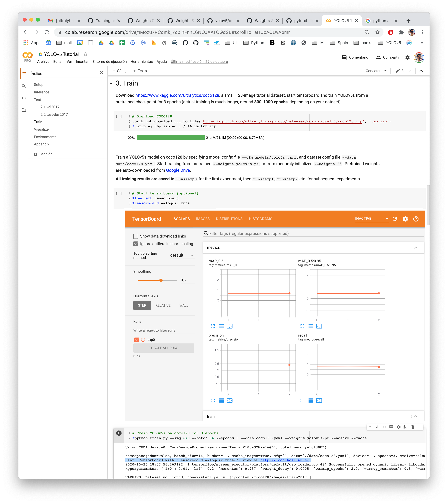
Task: Collapse the 3. Train section heading
Action: (111, 83)
